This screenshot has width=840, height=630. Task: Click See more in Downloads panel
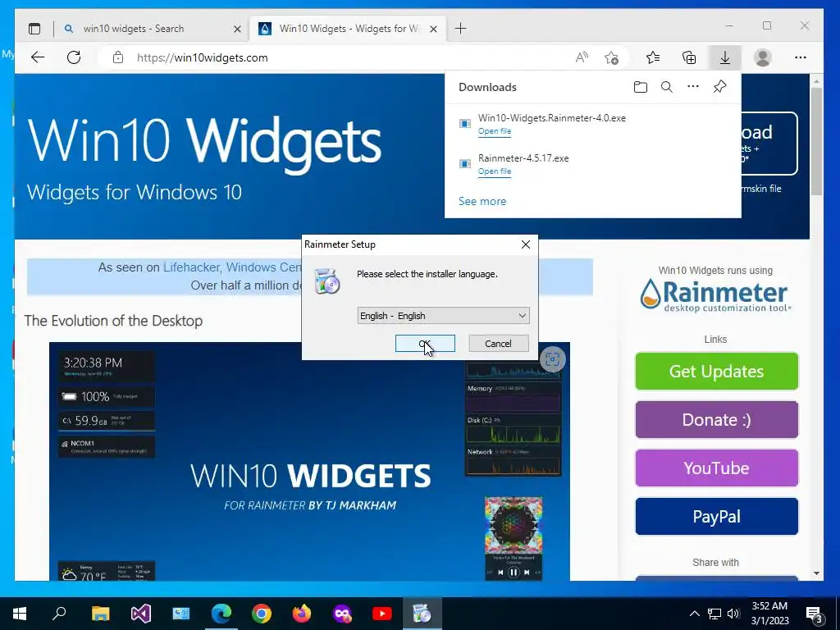(x=482, y=202)
